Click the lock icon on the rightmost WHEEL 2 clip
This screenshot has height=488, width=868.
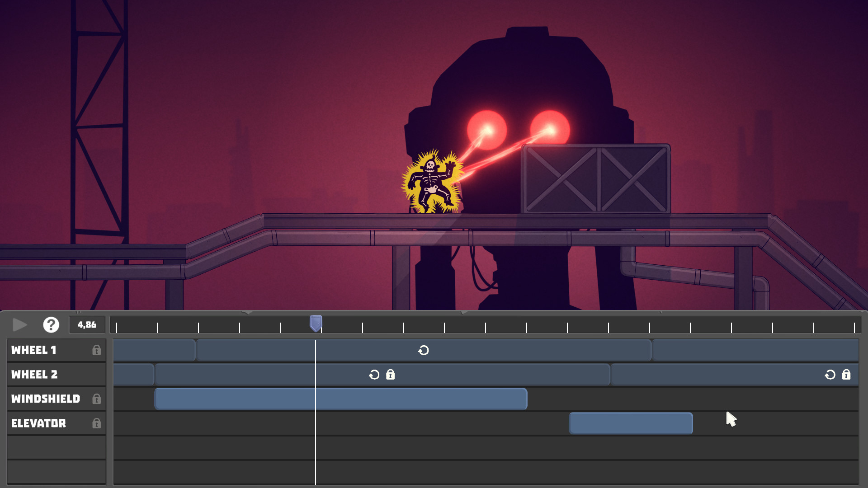point(847,374)
